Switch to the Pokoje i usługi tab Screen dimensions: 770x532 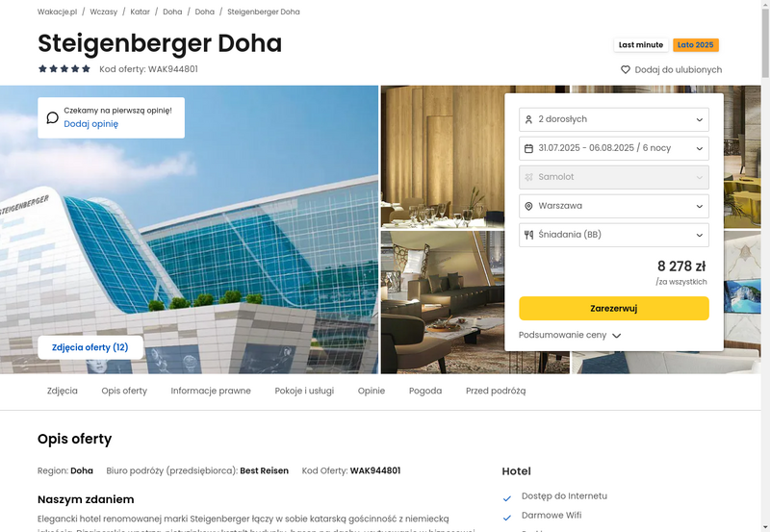304,392
